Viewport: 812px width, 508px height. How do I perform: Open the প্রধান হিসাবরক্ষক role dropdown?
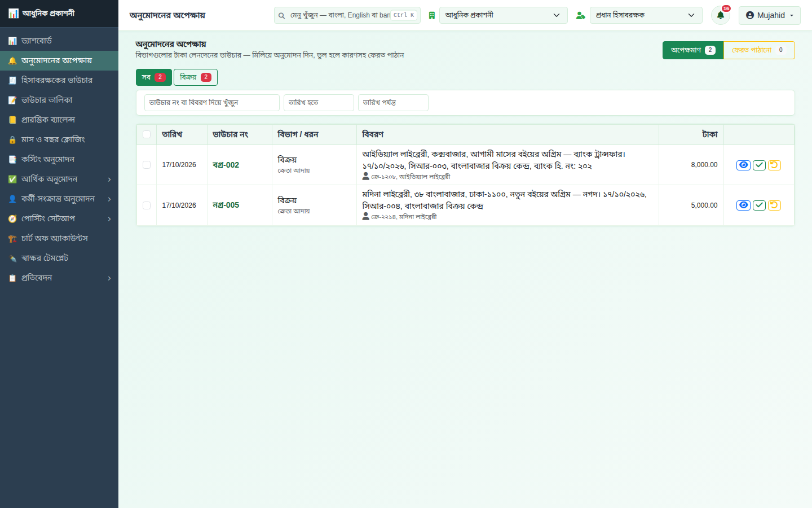(x=646, y=15)
